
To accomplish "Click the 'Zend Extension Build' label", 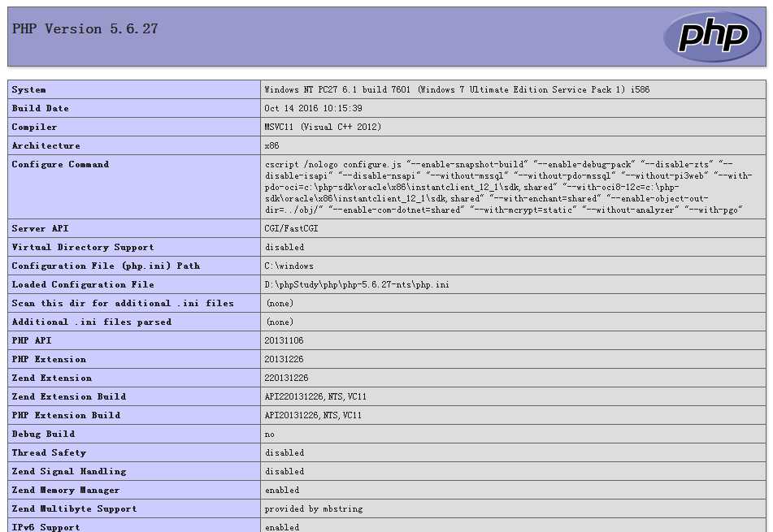I will (x=69, y=396).
